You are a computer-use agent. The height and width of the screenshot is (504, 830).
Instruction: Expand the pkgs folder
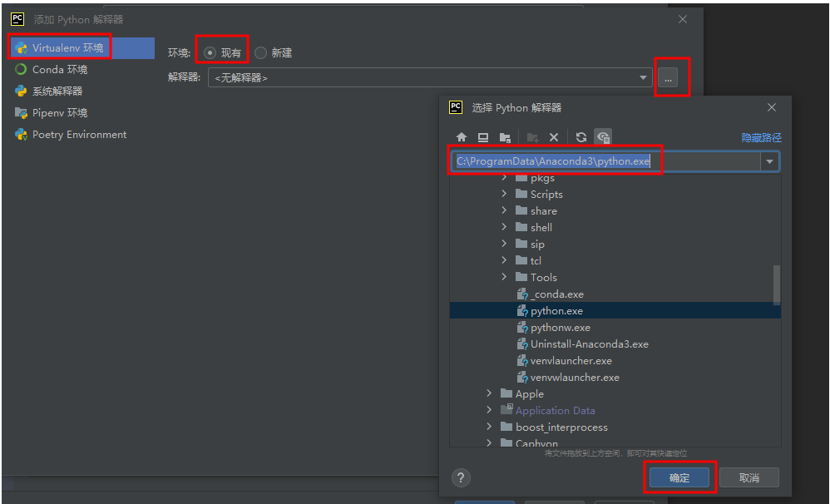(x=504, y=178)
